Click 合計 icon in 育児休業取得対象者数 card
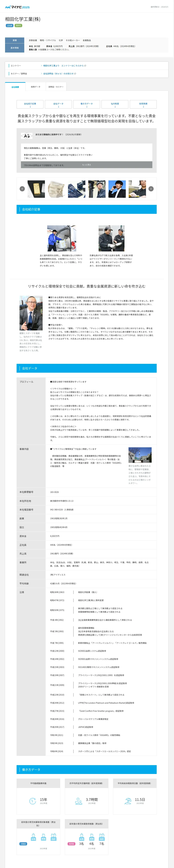 pos(54,837)
